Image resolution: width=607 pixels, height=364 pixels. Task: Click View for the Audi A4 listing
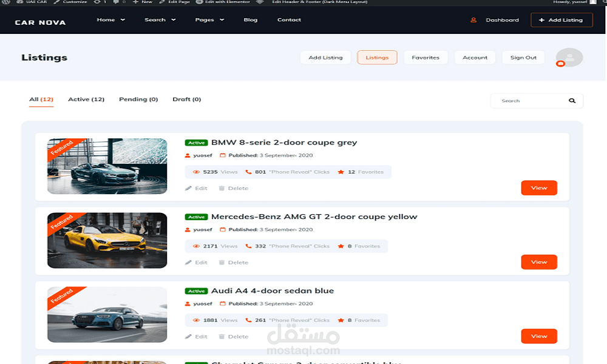click(539, 336)
